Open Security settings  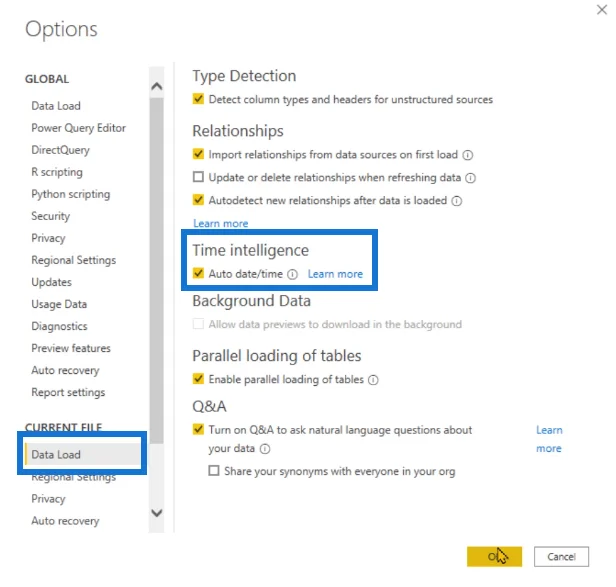point(51,216)
